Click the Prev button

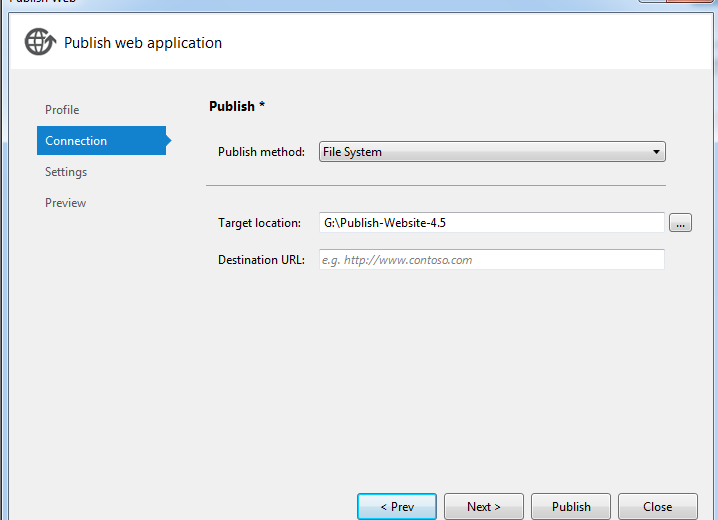coord(397,506)
